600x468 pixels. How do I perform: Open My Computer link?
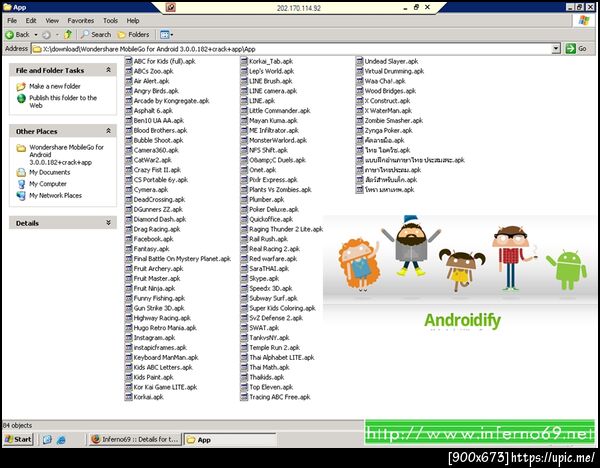[x=48, y=184]
